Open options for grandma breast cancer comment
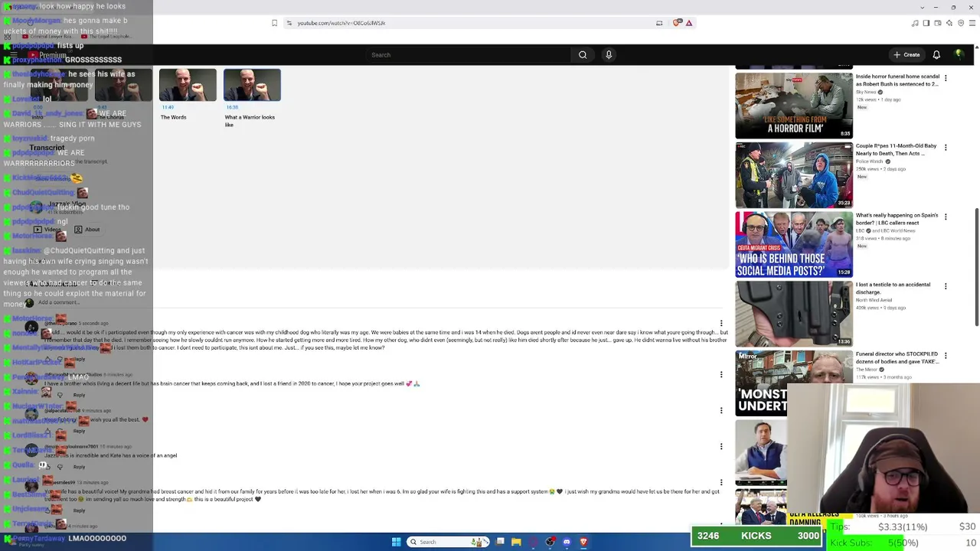 tap(720, 482)
